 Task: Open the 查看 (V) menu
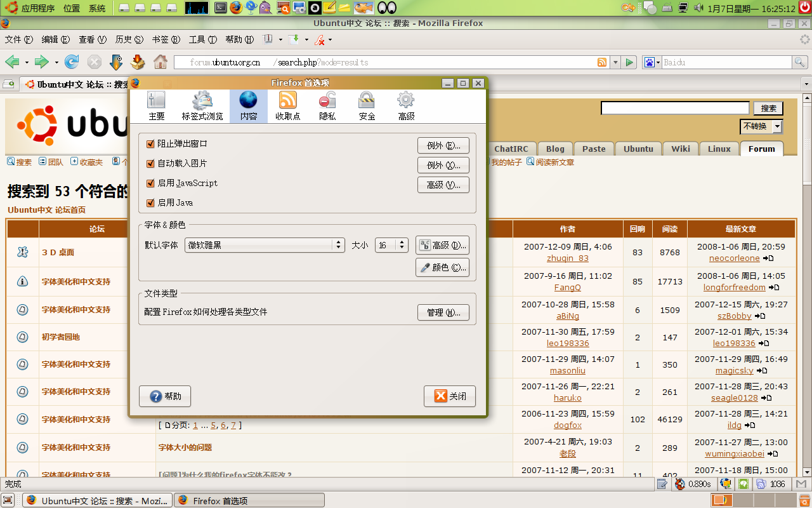coord(93,39)
